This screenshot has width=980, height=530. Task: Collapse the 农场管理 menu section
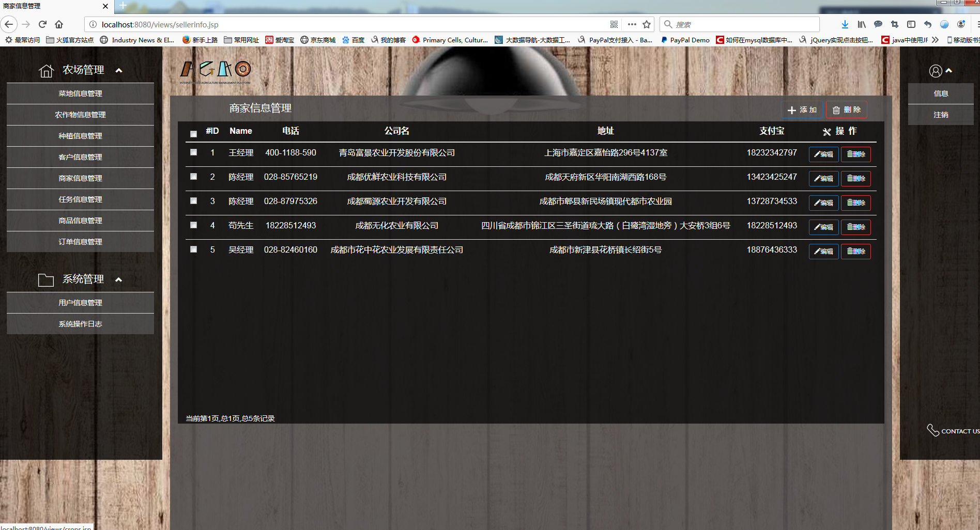119,71
